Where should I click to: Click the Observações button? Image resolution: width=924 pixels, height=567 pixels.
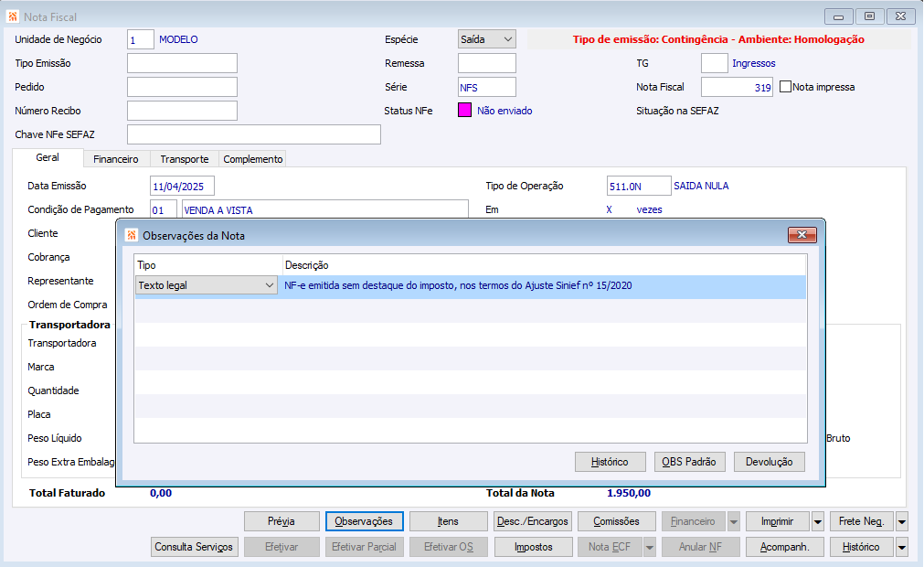point(364,521)
